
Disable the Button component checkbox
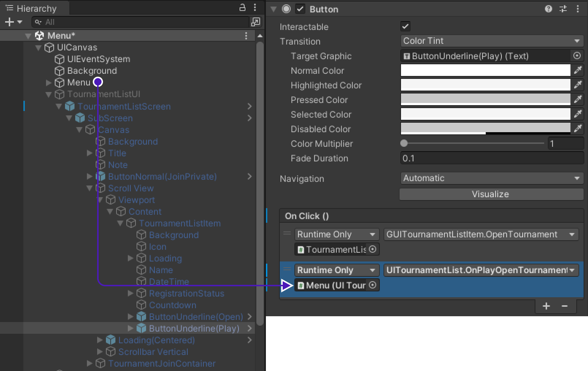[300, 9]
